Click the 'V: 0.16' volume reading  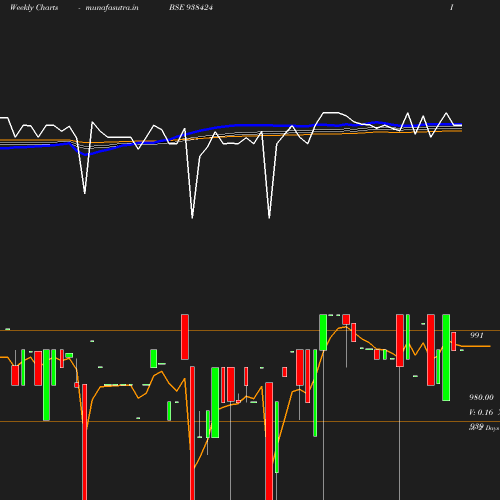(x=481, y=412)
